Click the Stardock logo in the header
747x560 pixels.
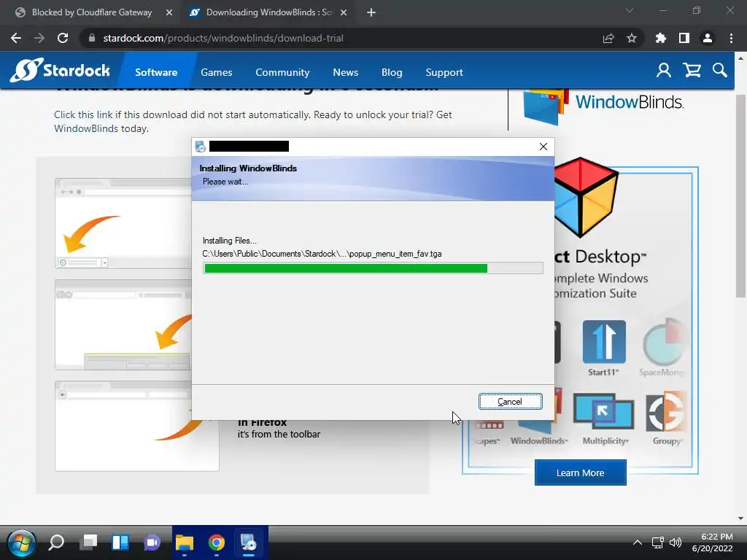pyautogui.click(x=60, y=71)
